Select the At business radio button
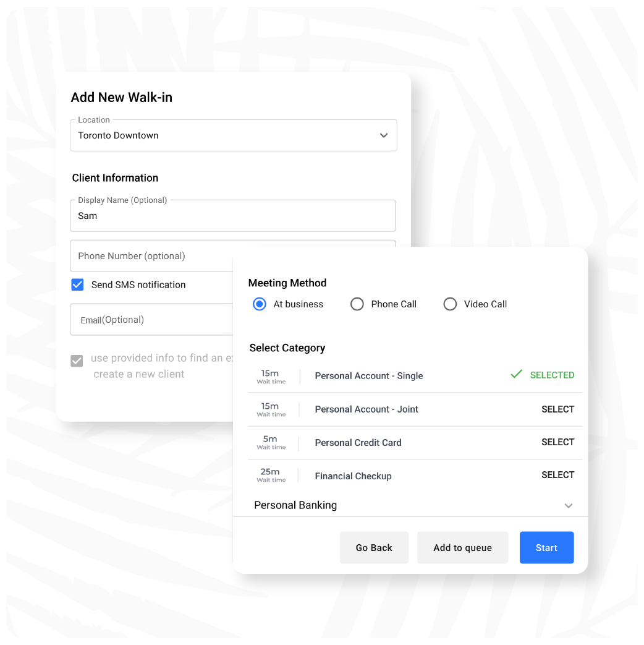 click(260, 304)
